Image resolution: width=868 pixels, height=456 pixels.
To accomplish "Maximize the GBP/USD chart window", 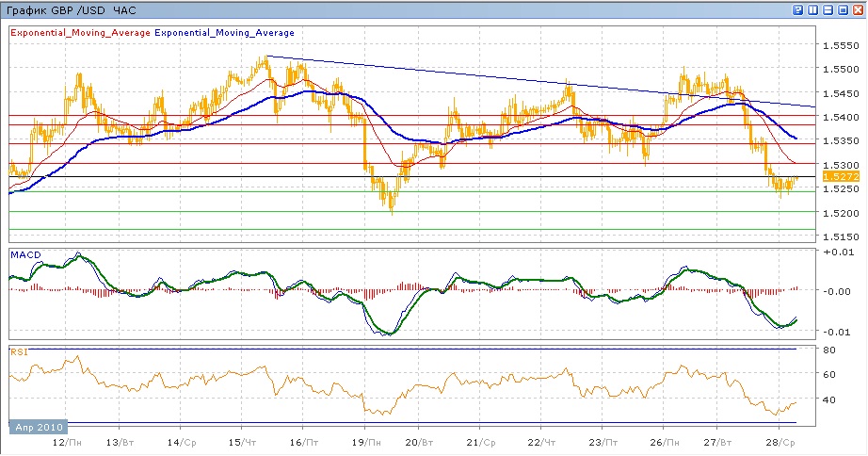I will tap(844, 9).
